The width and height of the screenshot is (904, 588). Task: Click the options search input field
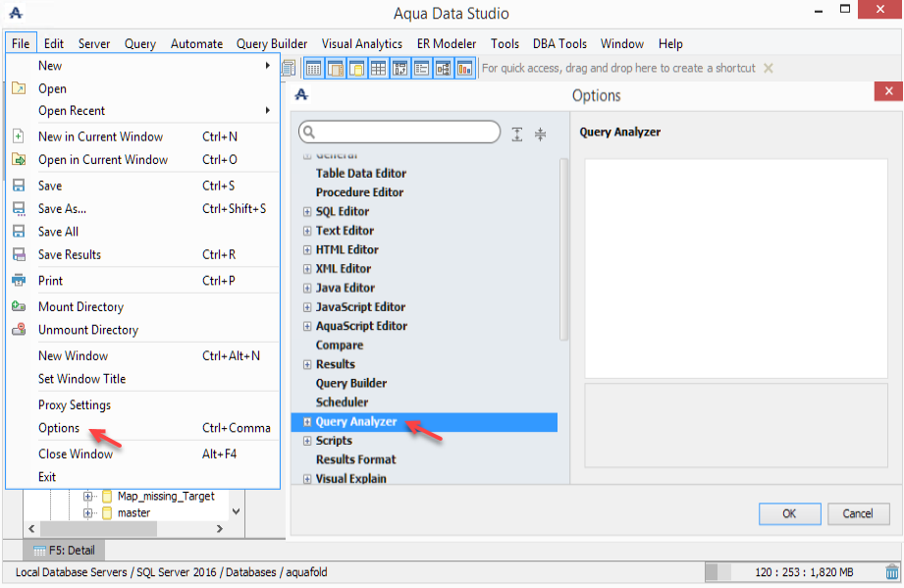pos(399,132)
